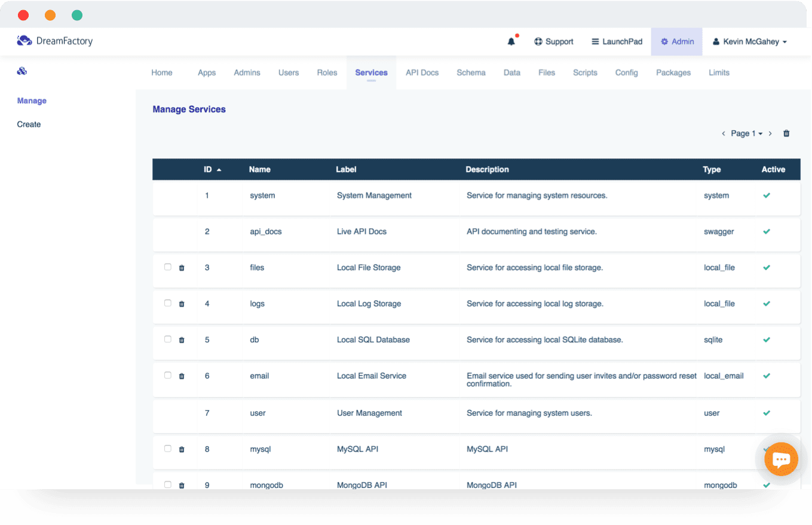Click the notification bell icon

[511, 42]
